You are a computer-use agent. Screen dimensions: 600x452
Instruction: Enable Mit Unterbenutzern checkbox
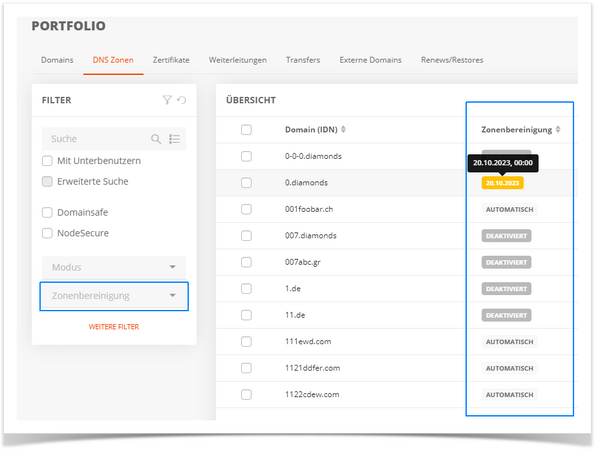click(x=47, y=161)
